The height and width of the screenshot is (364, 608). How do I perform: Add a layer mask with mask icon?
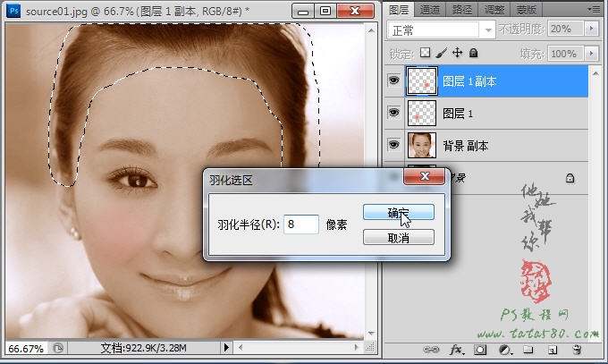point(480,350)
